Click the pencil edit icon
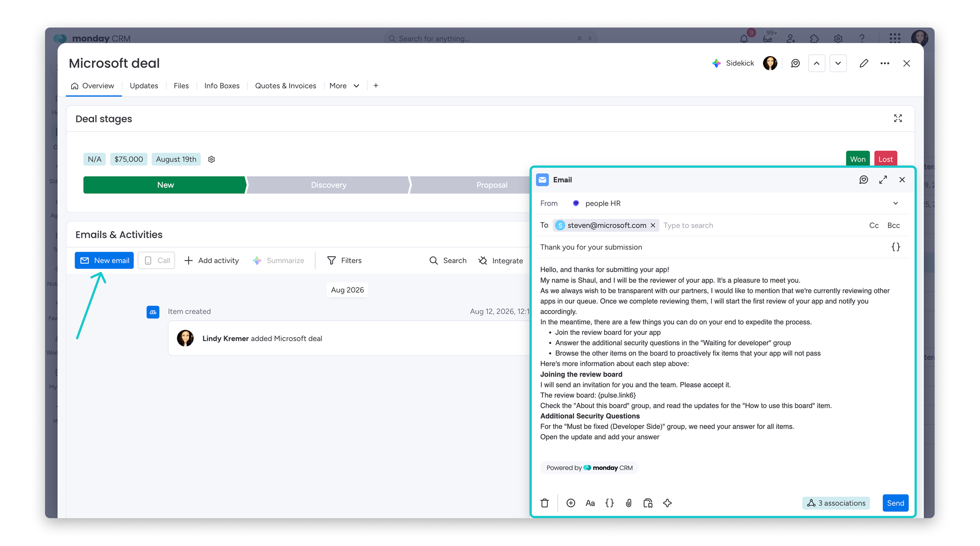980x546 pixels. [864, 63]
